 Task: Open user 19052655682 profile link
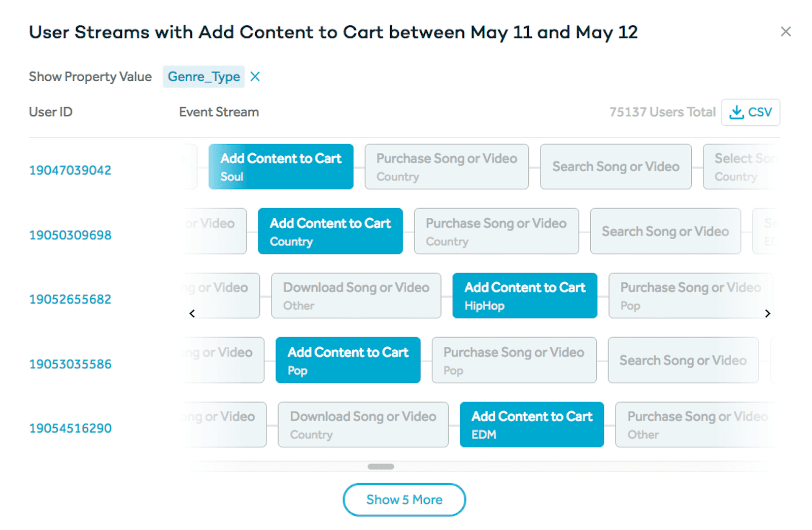tap(70, 299)
